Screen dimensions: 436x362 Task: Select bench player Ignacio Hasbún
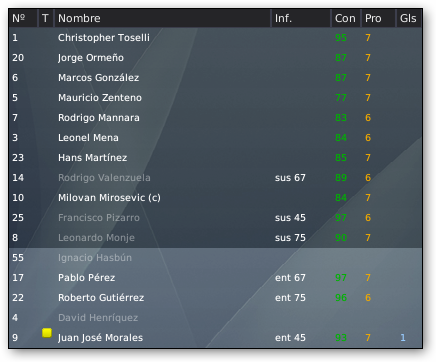215,258
